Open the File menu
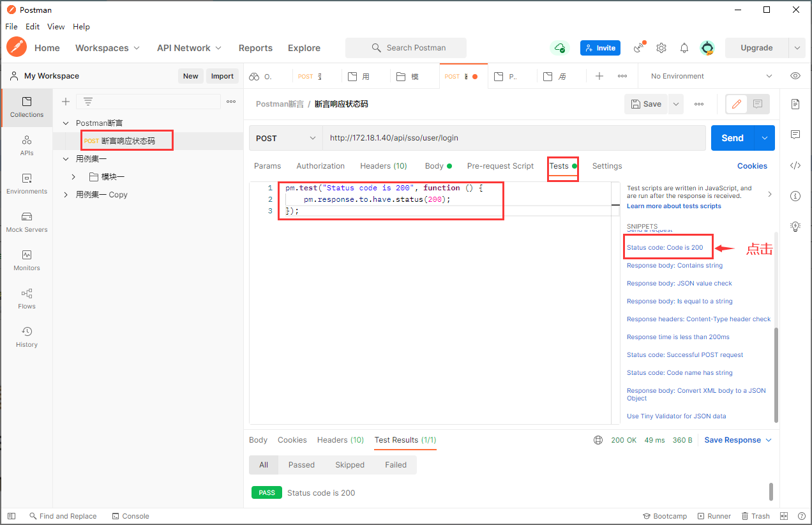This screenshot has width=812, height=525. pos(11,27)
